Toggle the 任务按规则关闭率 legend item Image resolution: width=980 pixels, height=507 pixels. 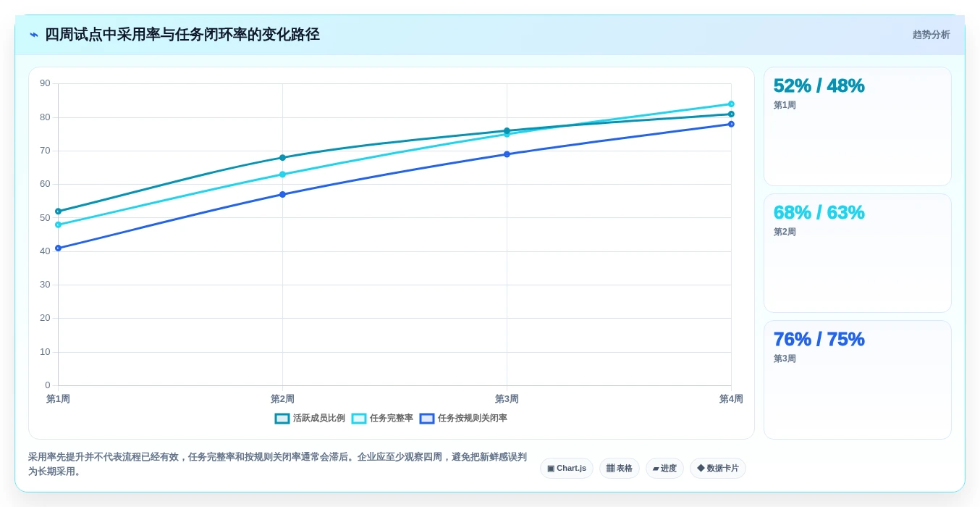(x=463, y=418)
